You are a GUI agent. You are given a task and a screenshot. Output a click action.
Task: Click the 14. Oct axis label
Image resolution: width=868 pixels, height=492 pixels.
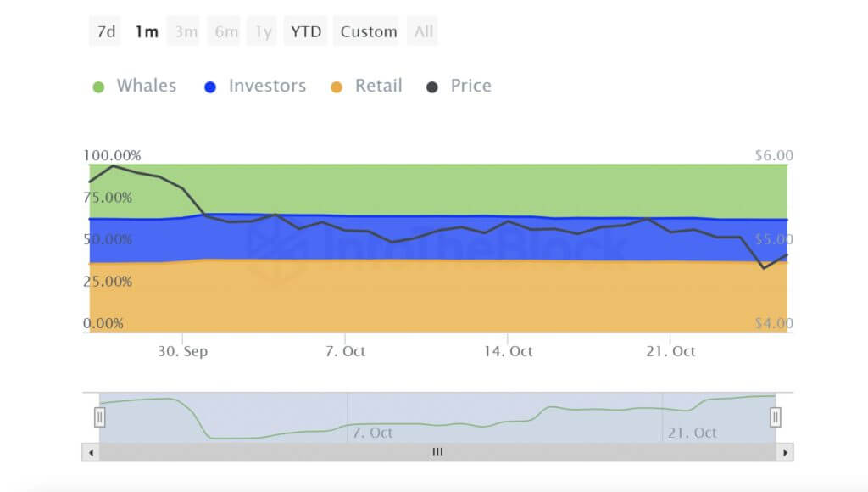(x=508, y=351)
